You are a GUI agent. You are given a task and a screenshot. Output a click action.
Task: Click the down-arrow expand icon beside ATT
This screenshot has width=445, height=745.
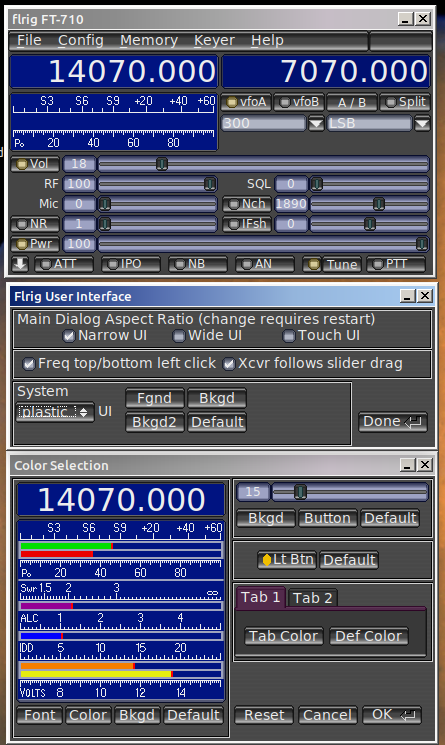coord(20,264)
